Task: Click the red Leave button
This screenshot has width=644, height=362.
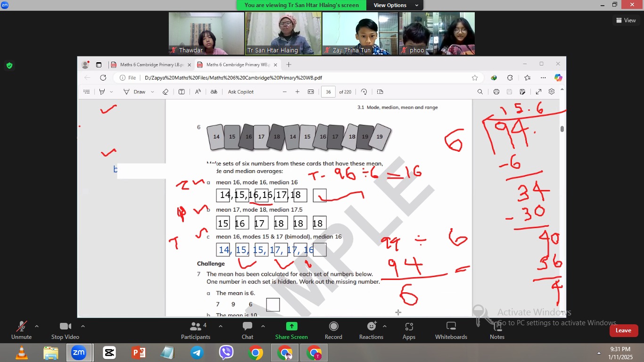Action: pyautogui.click(x=623, y=330)
